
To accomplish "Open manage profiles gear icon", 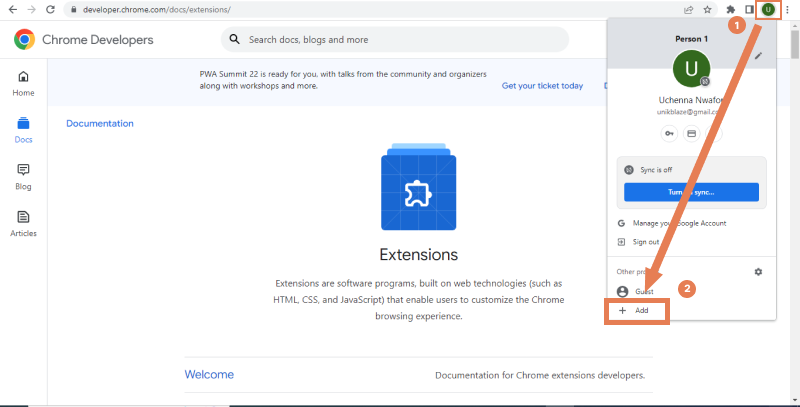I will click(758, 272).
